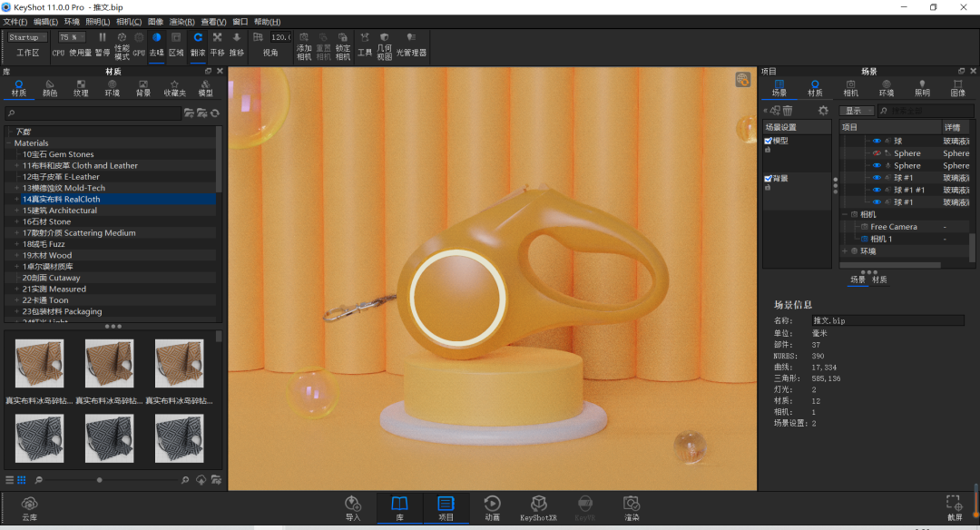The width and height of the screenshot is (980, 530).
Task: Expand the 环境 node in scene tree
Action: pos(845,251)
